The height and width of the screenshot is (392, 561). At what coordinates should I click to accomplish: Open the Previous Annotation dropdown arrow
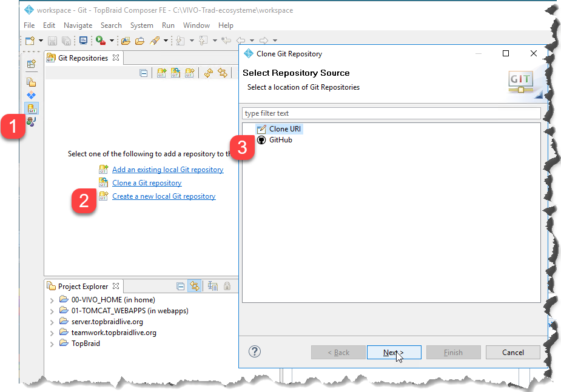coord(215,41)
